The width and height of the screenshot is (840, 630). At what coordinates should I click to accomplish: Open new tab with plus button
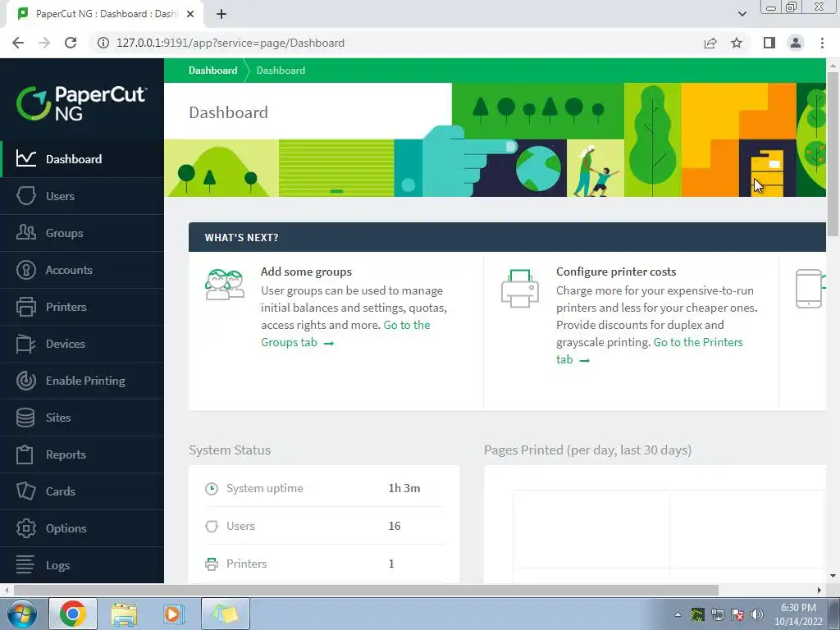(221, 14)
